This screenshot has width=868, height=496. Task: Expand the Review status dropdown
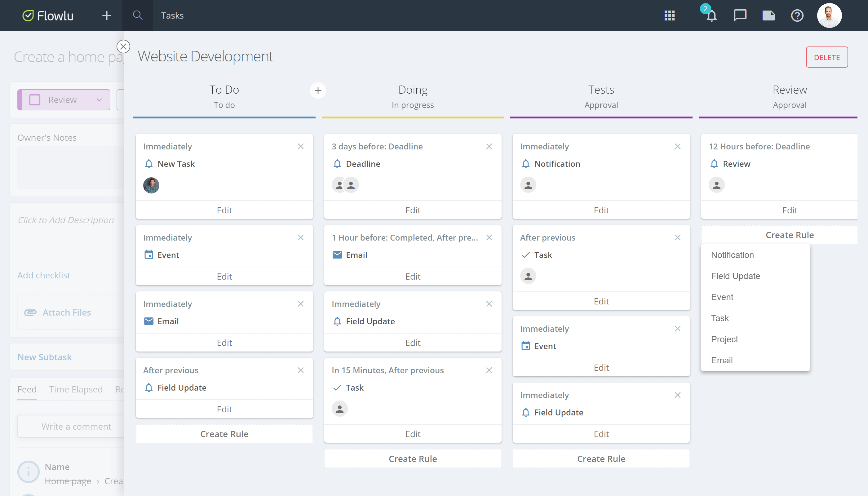pos(99,100)
